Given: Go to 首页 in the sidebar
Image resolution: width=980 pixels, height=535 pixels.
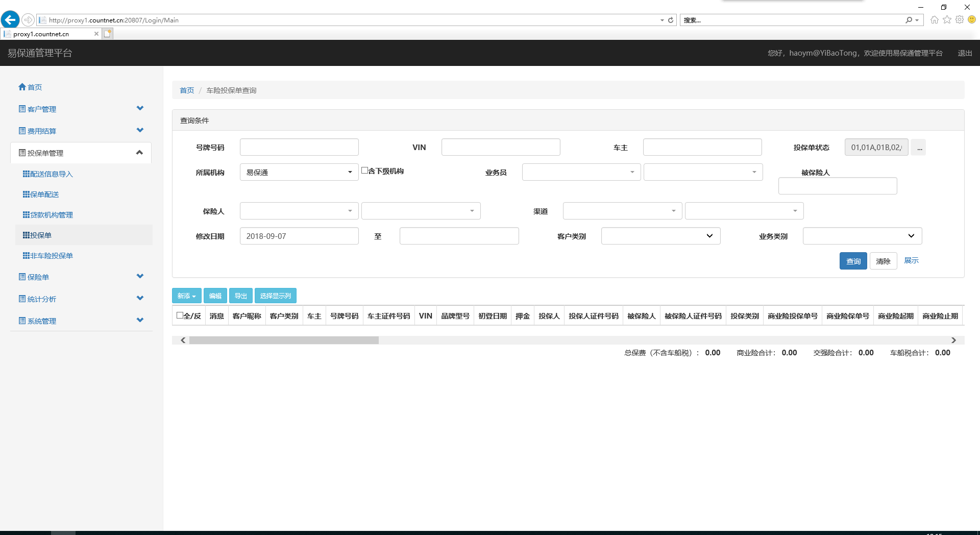Looking at the screenshot, I should (30, 87).
